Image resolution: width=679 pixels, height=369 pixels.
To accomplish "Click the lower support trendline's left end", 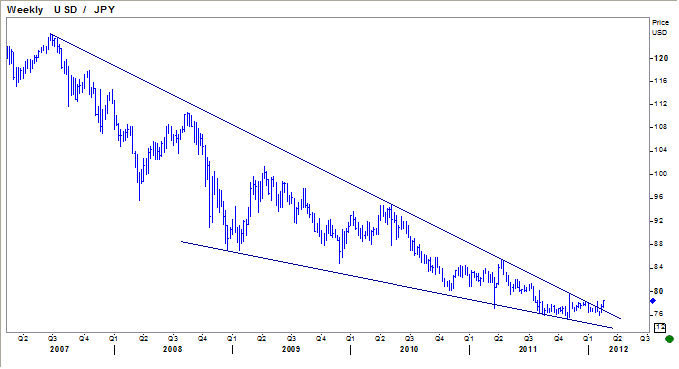I will 181,241.
